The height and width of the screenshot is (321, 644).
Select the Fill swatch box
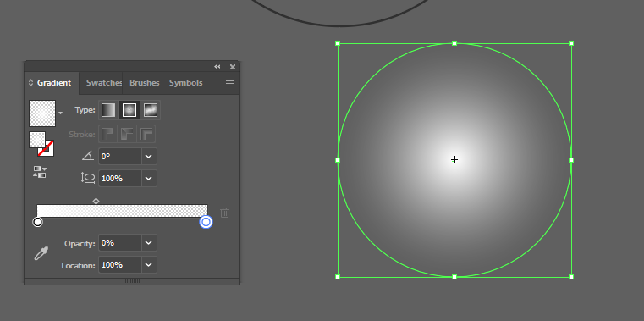click(37, 140)
